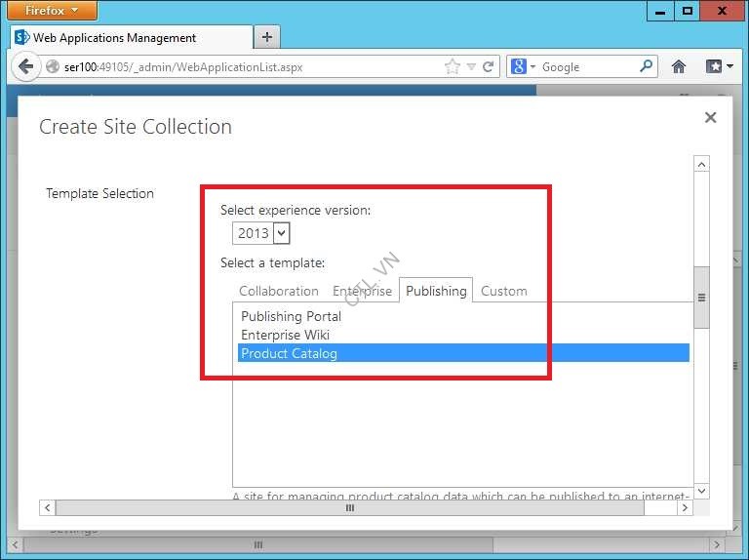The height and width of the screenshot is (560, 749).
Task: Click the dialog vertical scrollbar thumb
Action: [x=701, y=297]
